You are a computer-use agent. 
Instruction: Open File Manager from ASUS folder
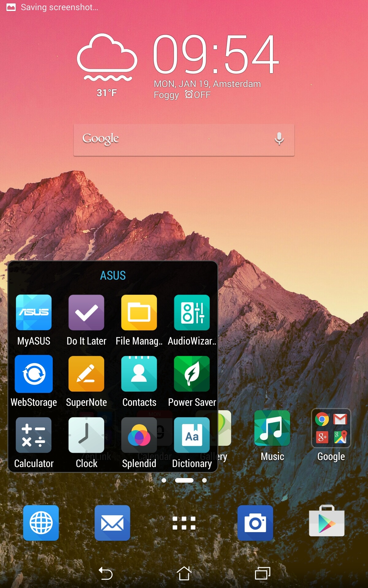coord(139,312)
